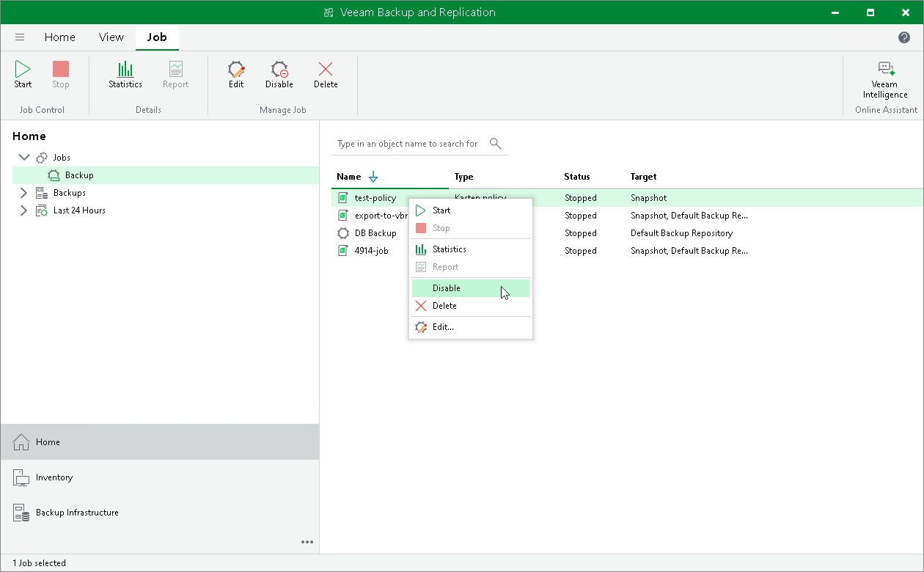Select the Job ribbon tab
Viewport: 924px width, 572px height.
[x=157, y=37]
